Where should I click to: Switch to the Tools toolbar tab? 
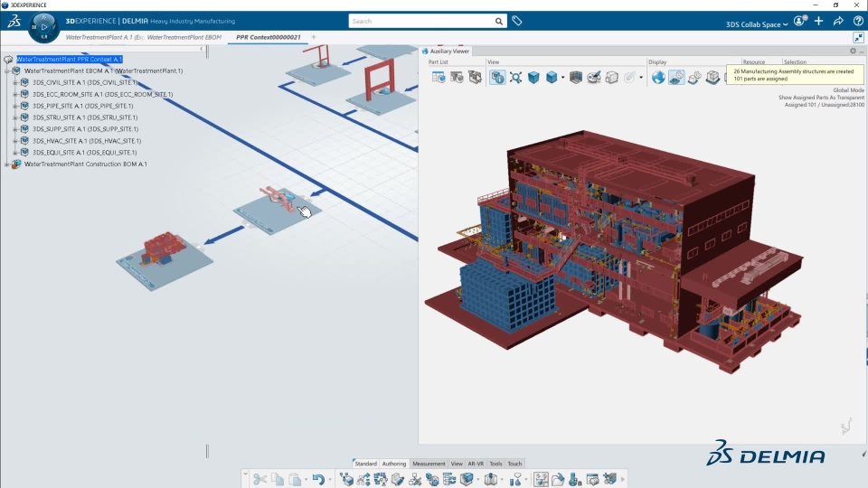pyautogui.click(x=495, y=464)
